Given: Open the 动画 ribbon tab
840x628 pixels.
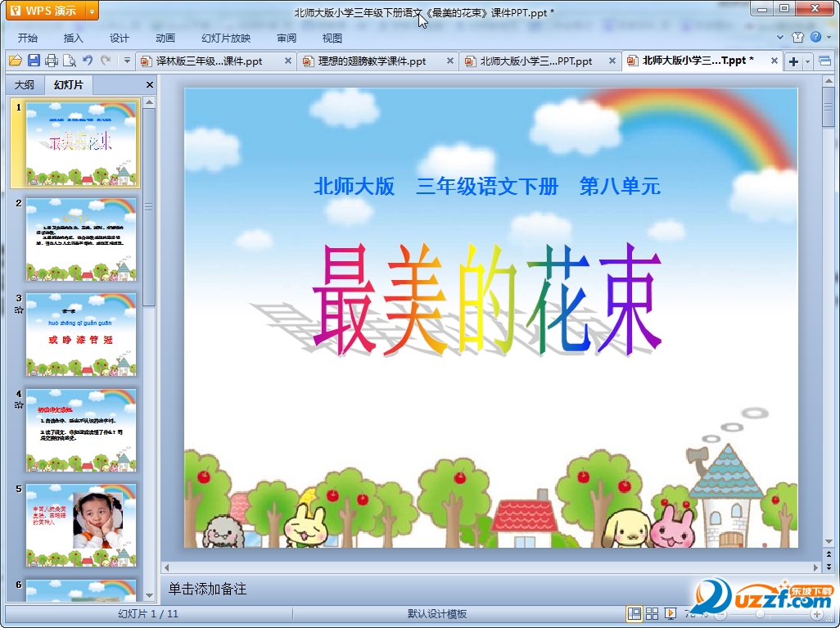Looking at the screenshot, I should coord(165,38).
